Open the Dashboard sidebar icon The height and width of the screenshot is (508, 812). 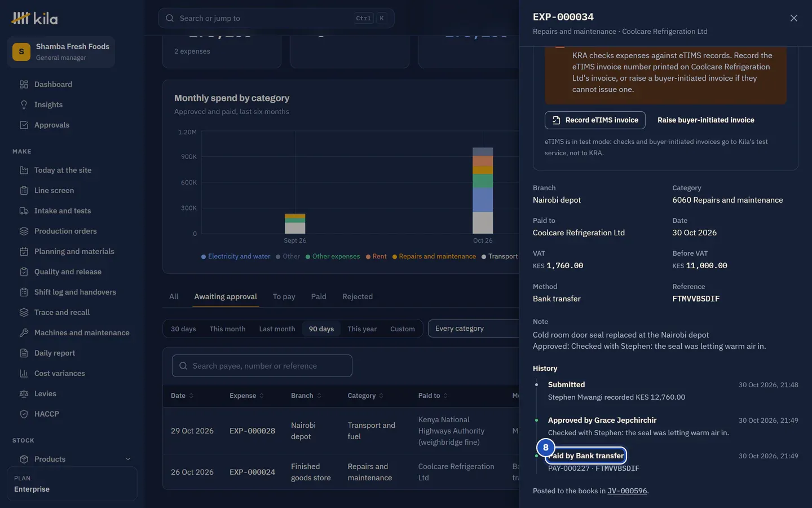(x=24, y=85)
